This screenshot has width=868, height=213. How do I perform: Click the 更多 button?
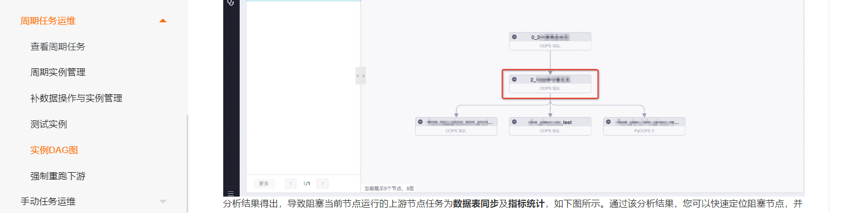264,183
